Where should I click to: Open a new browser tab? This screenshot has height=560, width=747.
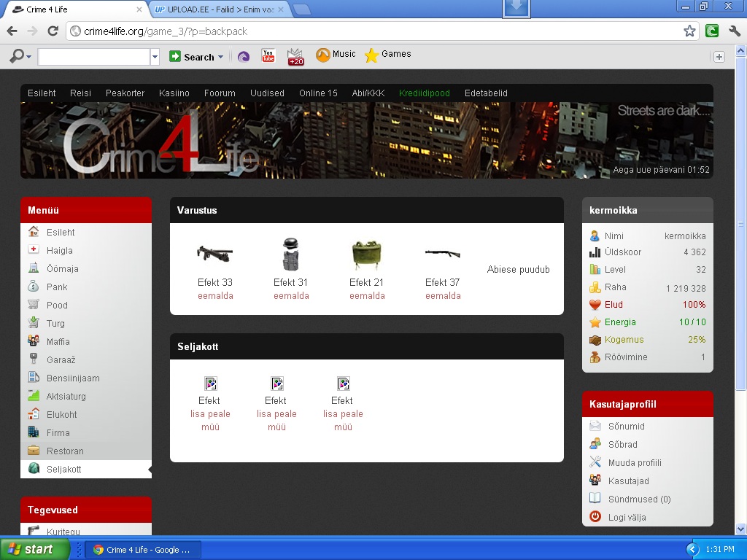click(301, 9)
